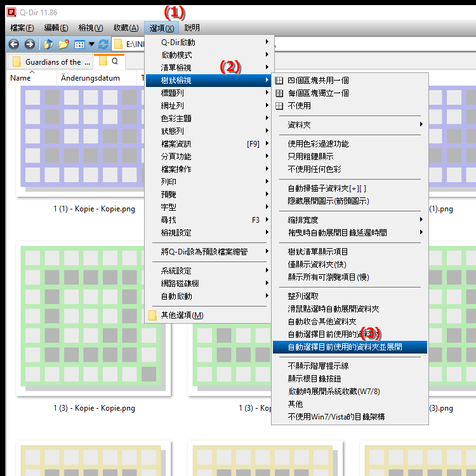Select 不使用 tree view option
Viewport: 476px width, 476px height.
point(350,106)
